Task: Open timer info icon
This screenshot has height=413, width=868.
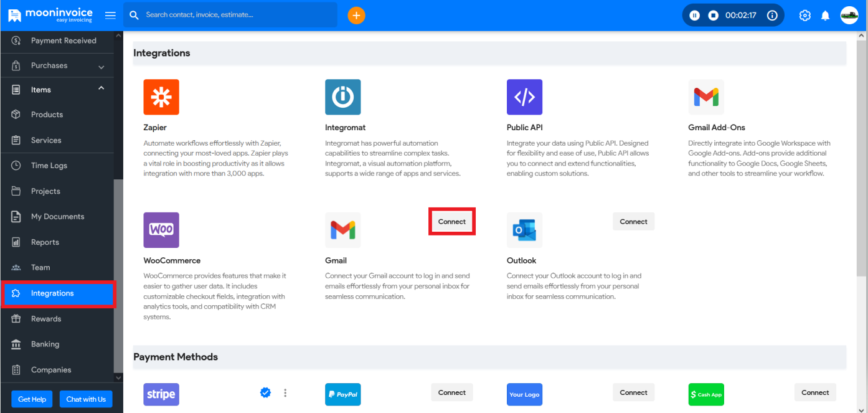Action: (x=772, y=15)
